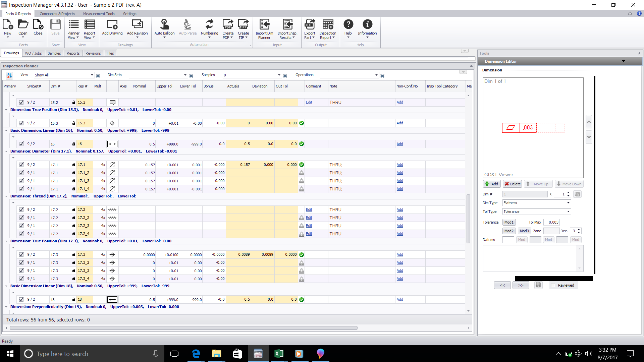644x362 pixels.
Task: Open the WO / Jobs tab
Action: [33, 53]
